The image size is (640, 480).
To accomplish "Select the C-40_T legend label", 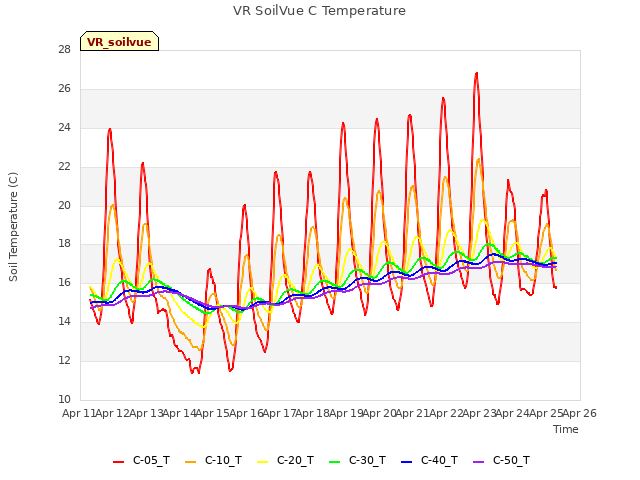I will pos(439,460).
